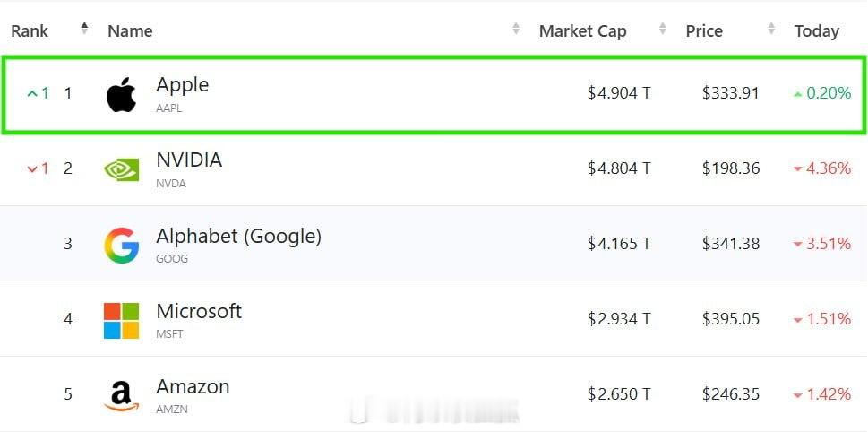The width and height of the screenshot is (868, 432).
Task: Sort the table by Rank arrows
Action: click(x=84, y=29)
